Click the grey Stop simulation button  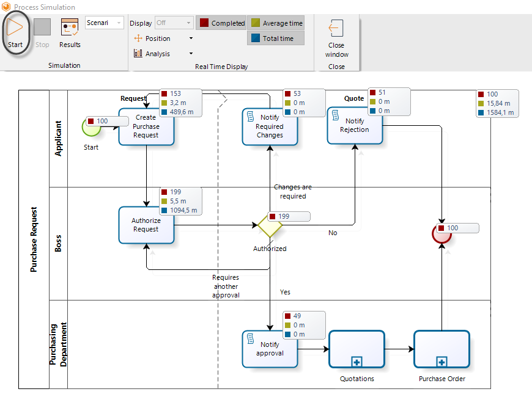point(42,27)
